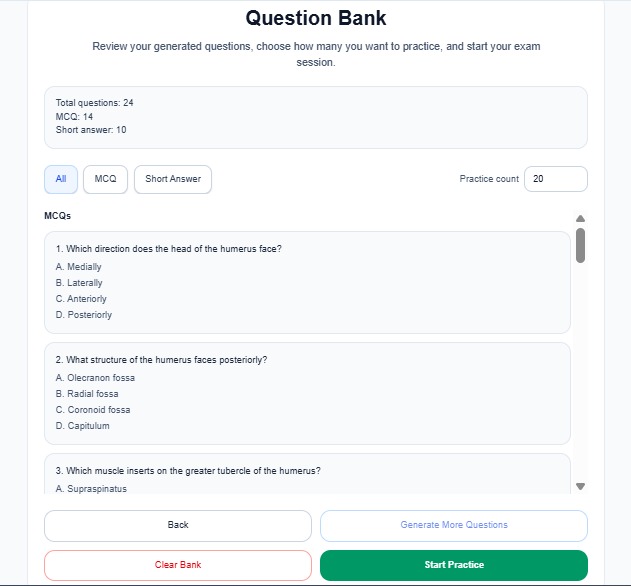Start Practice session
The width and height of the screenshot is (631, 586).
(x=453, y=565)
